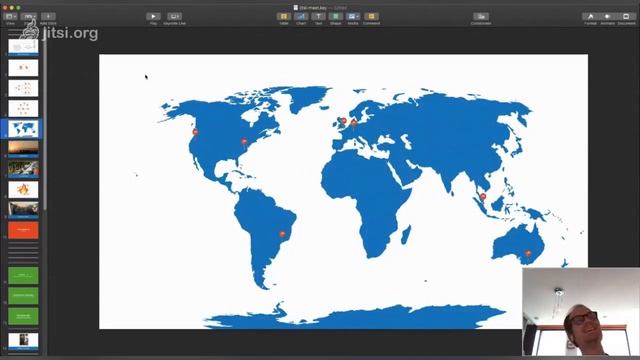Select the first slide thumbnail in the navigator
The height and width of the screenshot is (360, 640).
(23, 47)
